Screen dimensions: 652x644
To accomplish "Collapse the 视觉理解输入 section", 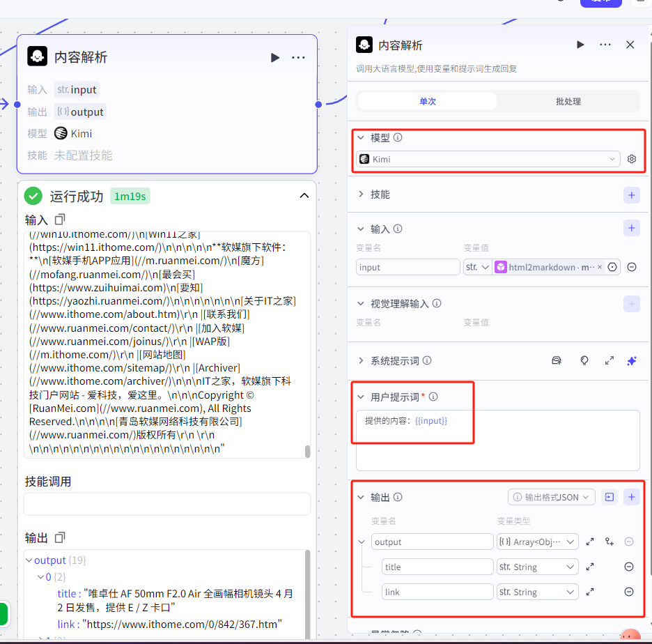I will pos(361,304).
